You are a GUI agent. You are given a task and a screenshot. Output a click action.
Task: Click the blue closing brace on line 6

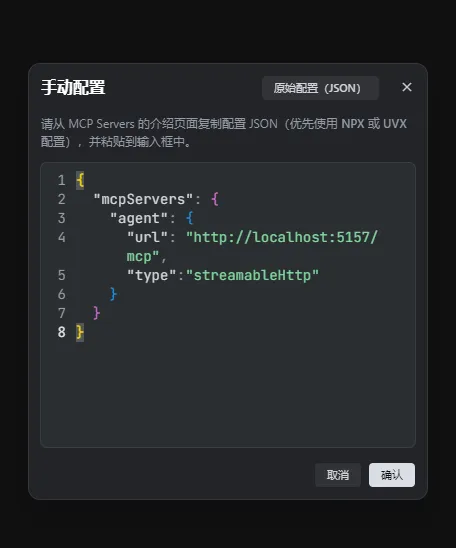coord(113,295)
